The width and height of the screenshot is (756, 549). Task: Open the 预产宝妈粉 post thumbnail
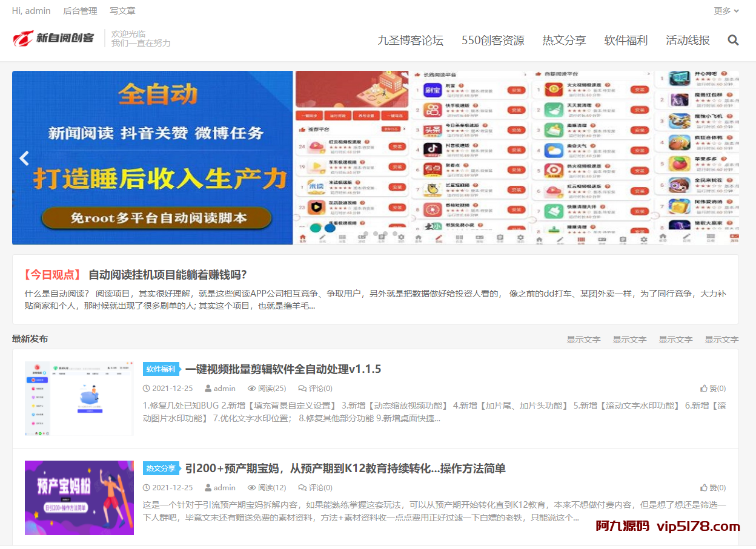point(79,498)
